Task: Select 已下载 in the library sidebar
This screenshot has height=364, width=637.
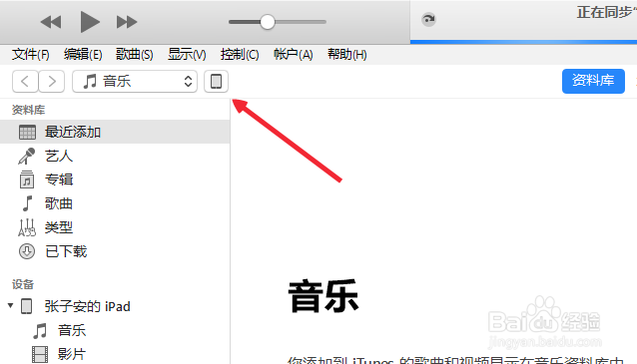Action: pos(115,251)
